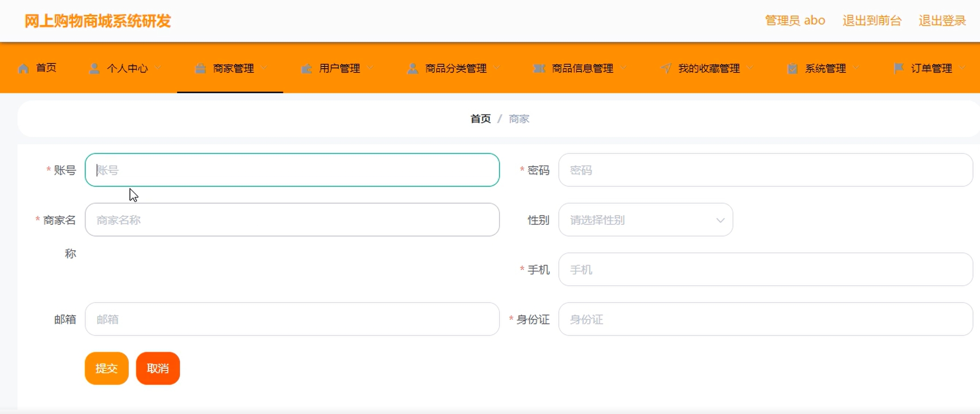Expand the 商品分类管理 menu chevron
Viewport: 980px width, 414px height.
[497, 68]
